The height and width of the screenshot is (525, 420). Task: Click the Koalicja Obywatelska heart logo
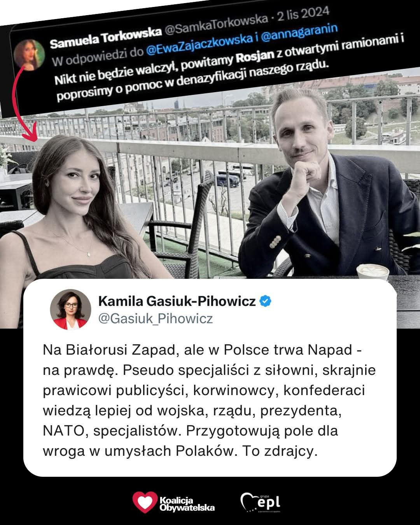pyautogui.click(x=143, y=502)
